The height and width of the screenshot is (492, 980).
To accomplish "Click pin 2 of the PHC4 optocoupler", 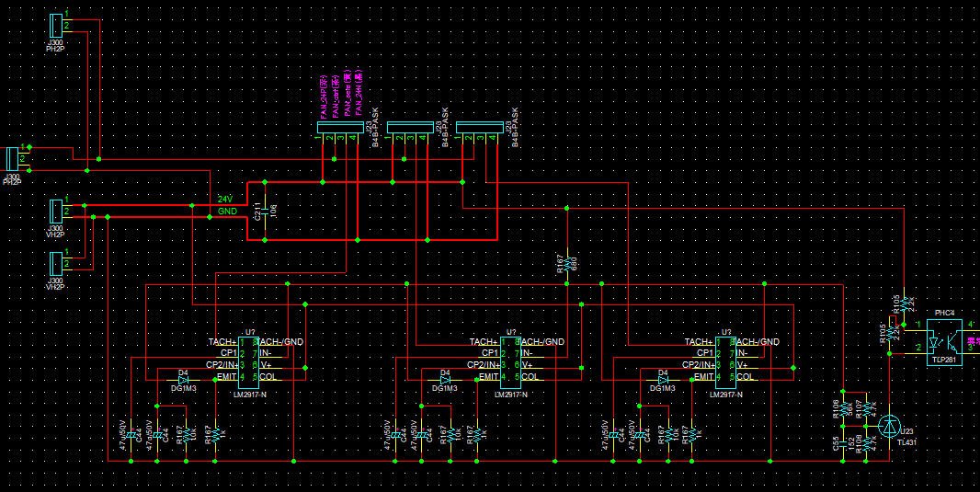I will (x=918, y=347).
